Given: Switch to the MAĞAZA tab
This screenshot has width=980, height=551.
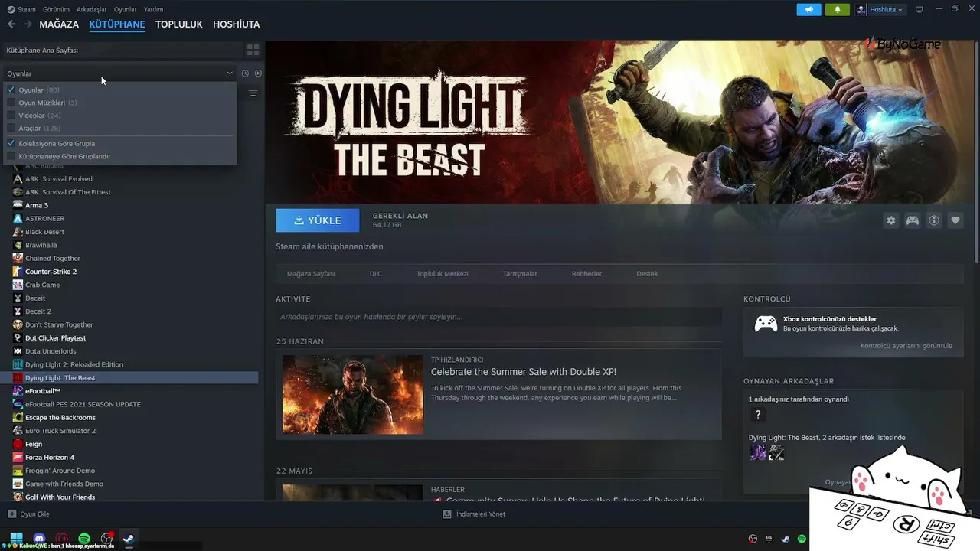Looking at the screenshot, I should [59, 24].
